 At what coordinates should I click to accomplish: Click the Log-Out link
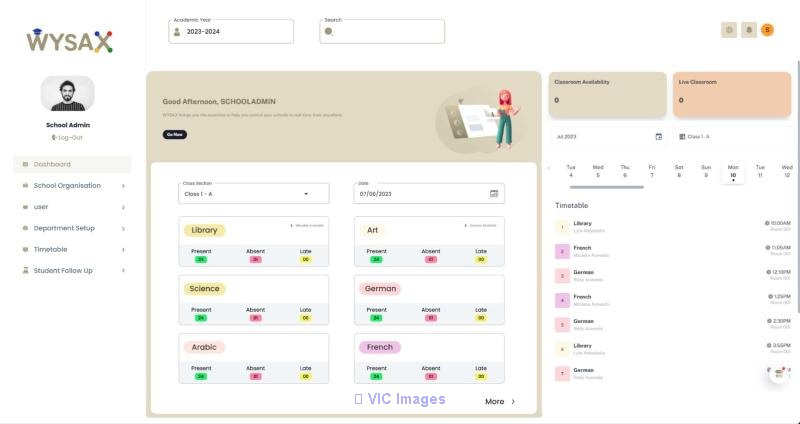pos(67,138)
